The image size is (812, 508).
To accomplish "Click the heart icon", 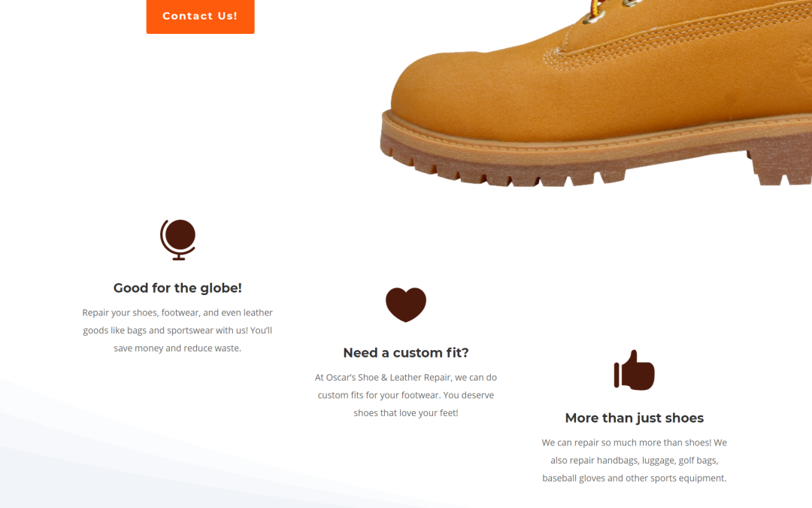I will [x=406, y=304].
